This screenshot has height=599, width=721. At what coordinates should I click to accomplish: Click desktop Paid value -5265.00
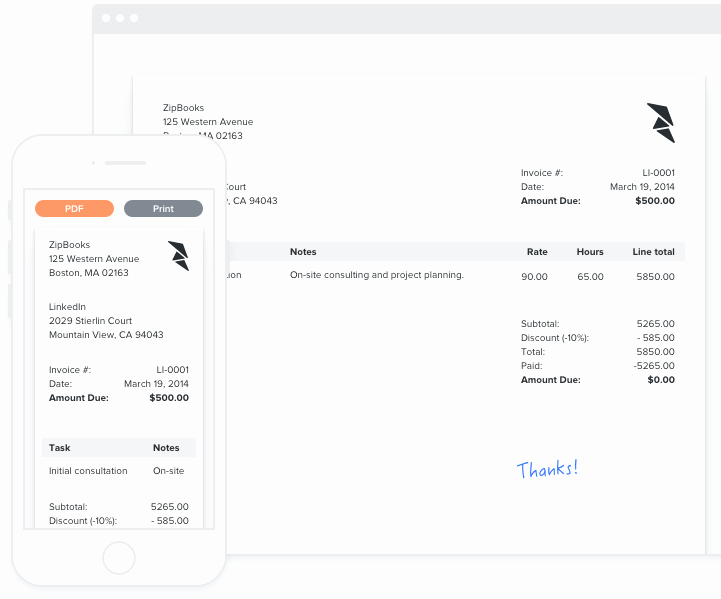(x=654, y=365)
